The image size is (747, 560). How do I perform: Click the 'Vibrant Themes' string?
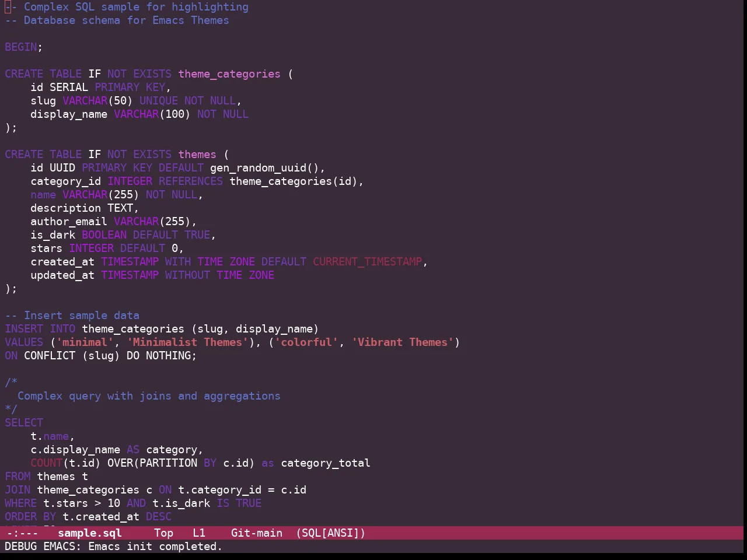pos(403,342)
